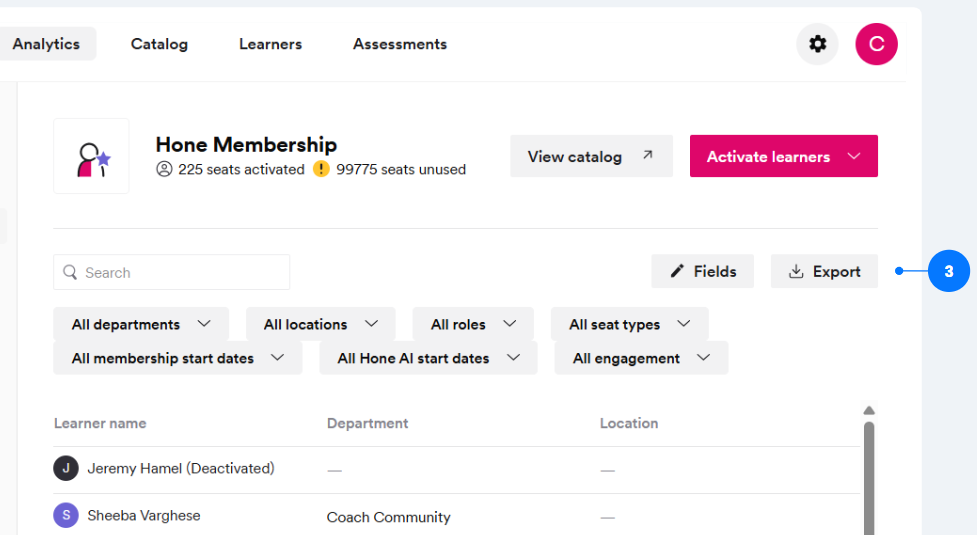Image resolution: width=977 pixels, height=535 pixels.
Task: Open the settings gear icon
Action: [817, 44]
